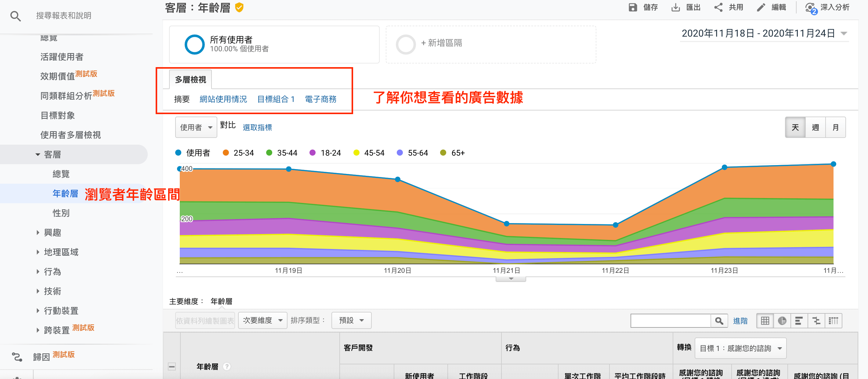Click the verified shield badge beside title
Screen dimensions: 868x379
click(x=239, y=7)
